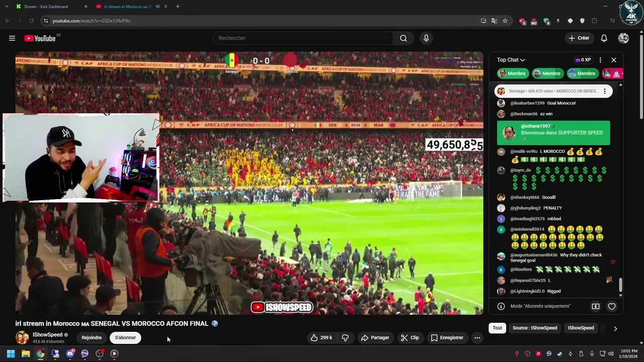Image resolution: width=644 pixels, height=362 pixels.
Task: Click the browser back arrow
Action: point(7,21)
